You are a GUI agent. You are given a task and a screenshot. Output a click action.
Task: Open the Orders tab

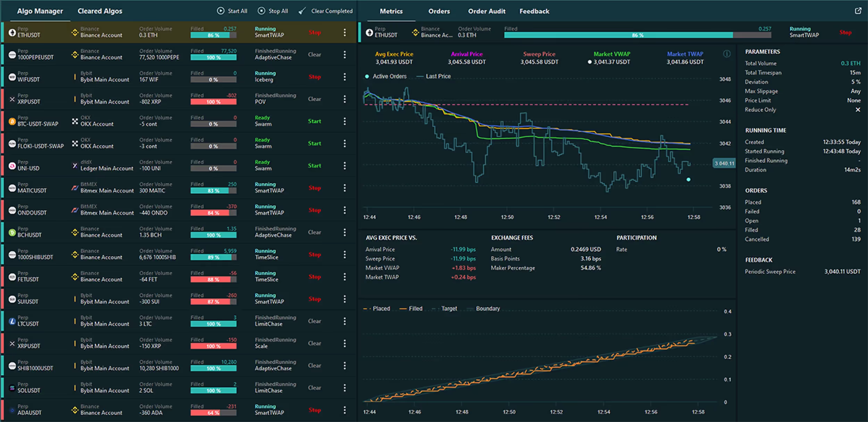click(439, 11)
